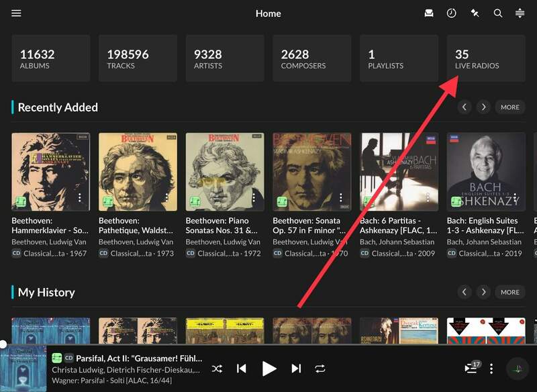Start playback with Play button
This screenshot has width=537, height=392.
point(269,369)
